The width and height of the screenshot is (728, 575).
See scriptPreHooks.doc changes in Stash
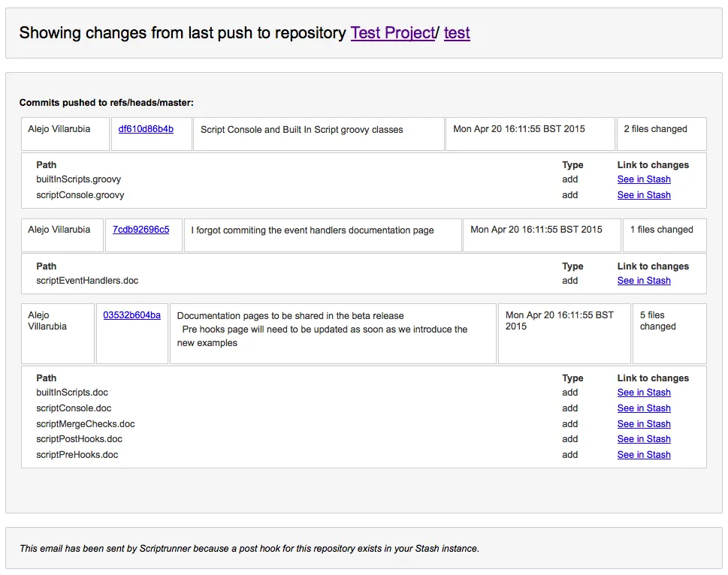tap(644, 454)
